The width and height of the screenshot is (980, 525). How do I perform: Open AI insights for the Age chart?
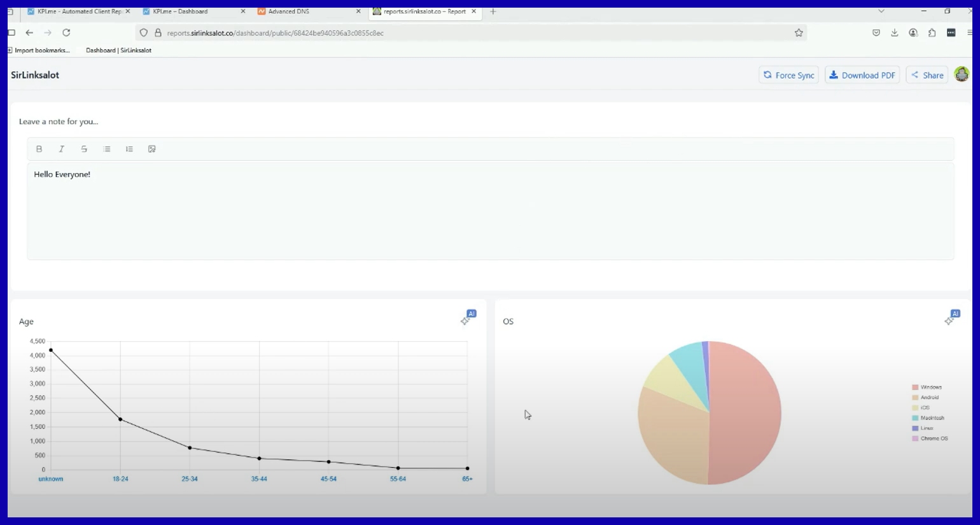(x=468, y=318)
